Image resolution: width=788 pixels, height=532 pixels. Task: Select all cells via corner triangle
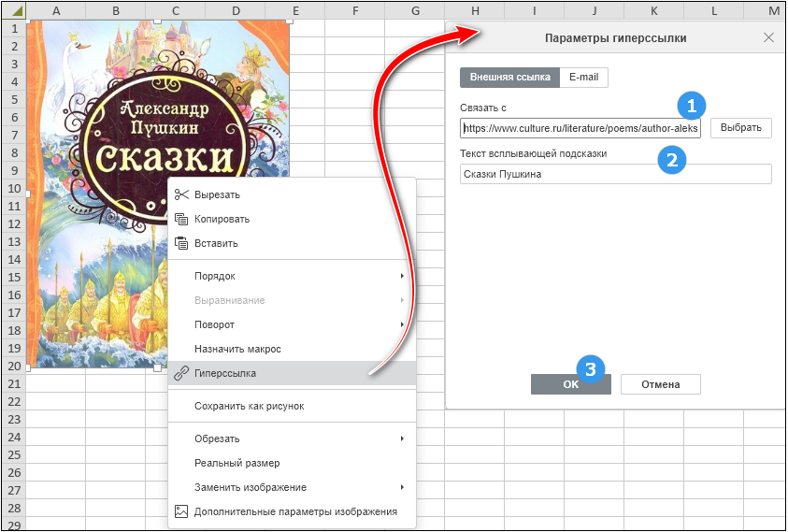click(13, 10)
